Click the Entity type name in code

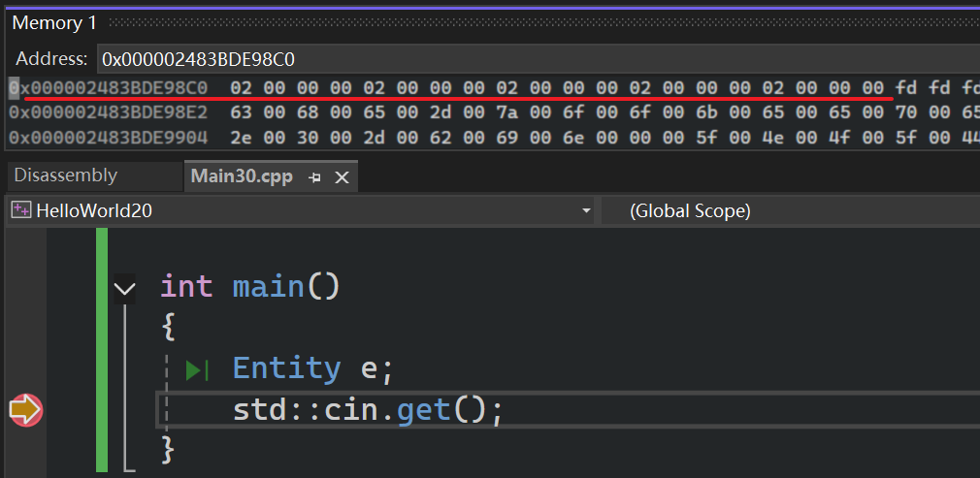click(286, 368)
